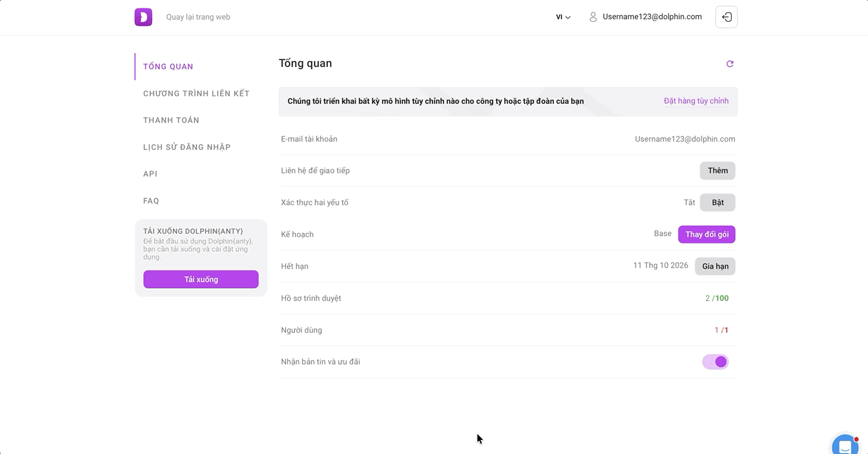Click browser profiles count 2 /100

[717, 299]
